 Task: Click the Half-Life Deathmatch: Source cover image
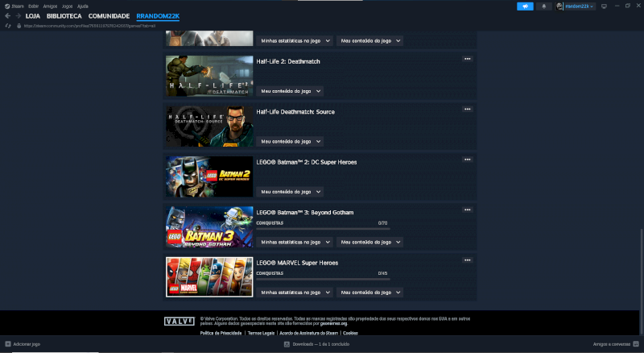209,127
